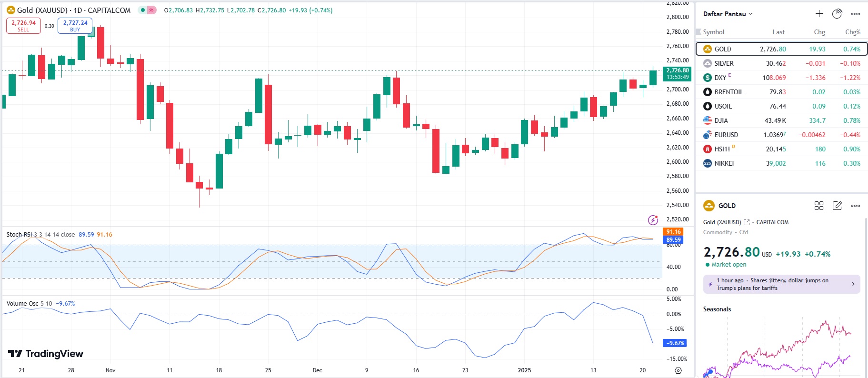Open the details panel three-dot menu
This screenshot has height=378, width=868.
point(855,206)
